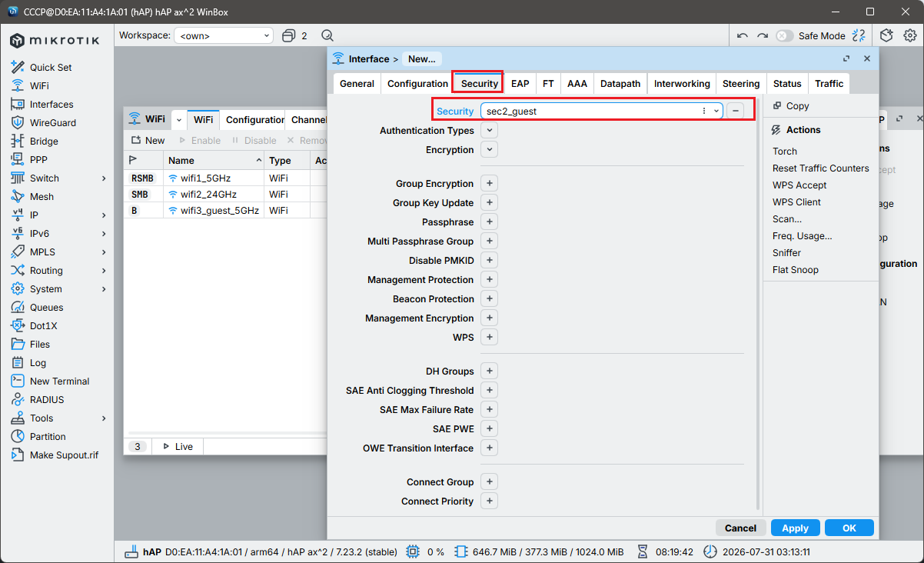Viewport: 924px width, 563px height.
Task: Expand the Tools submenu
Action: (104, 418)
